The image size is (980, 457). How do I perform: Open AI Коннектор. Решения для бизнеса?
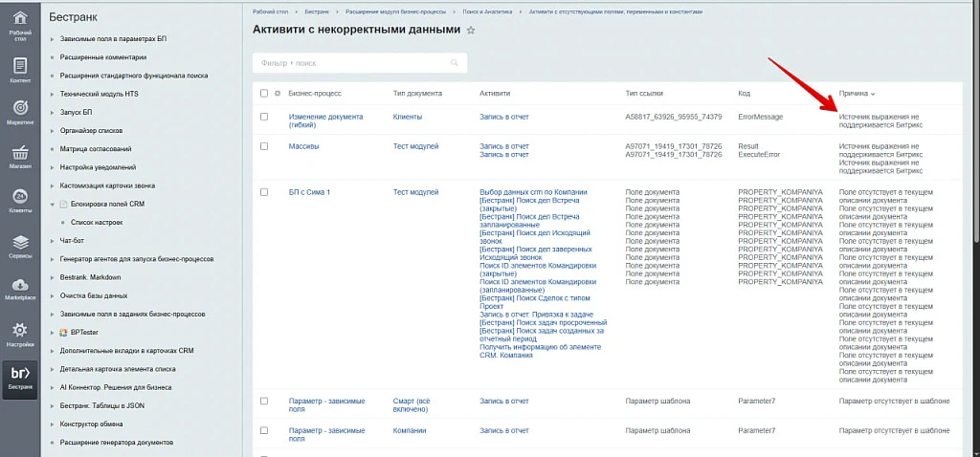(118, 387)
